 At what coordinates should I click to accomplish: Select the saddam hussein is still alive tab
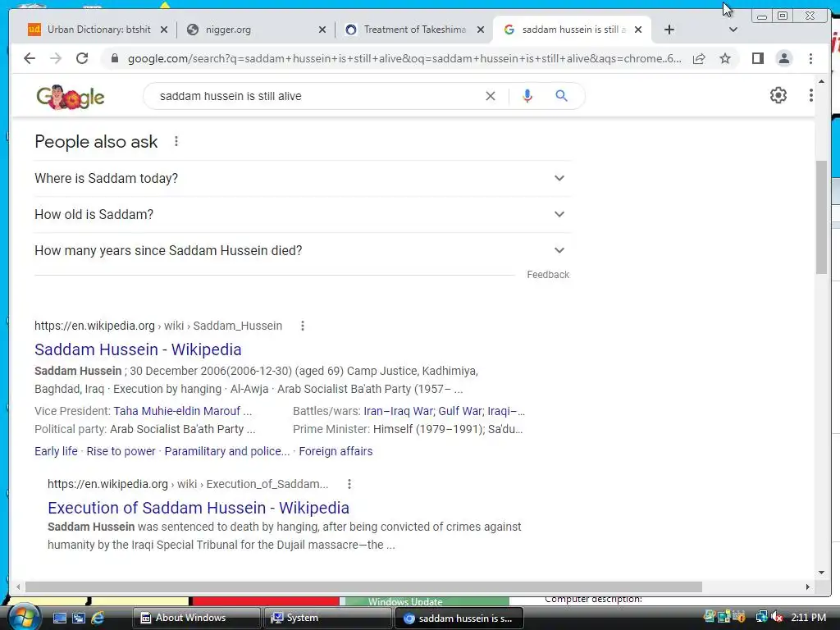[x=570, y=30]
